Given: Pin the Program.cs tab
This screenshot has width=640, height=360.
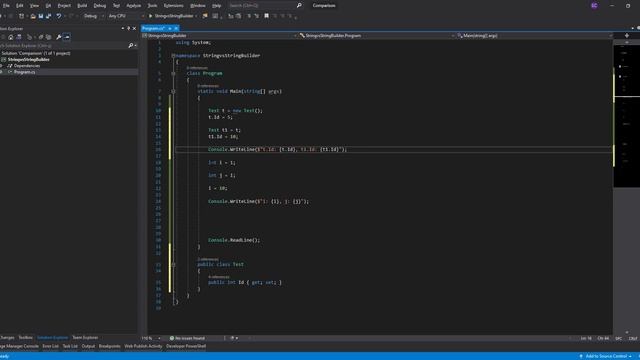Looking at the screenshot, I should [x=170, y=29].
